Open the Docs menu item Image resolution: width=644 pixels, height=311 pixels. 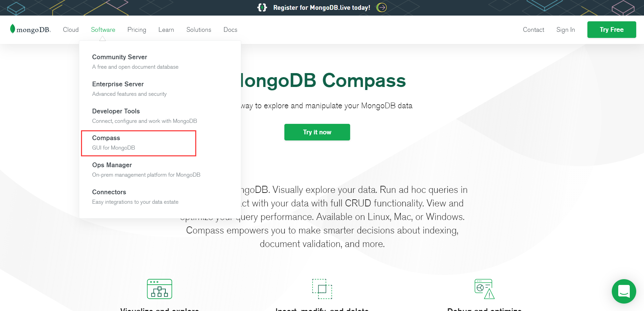[x=230, y=30]
